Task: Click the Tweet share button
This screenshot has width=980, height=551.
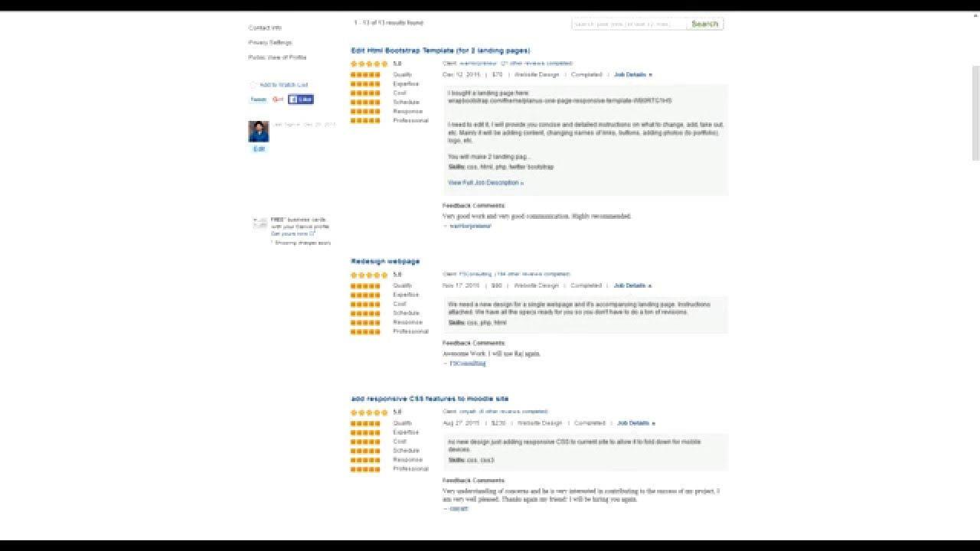Action: [258, 99]
